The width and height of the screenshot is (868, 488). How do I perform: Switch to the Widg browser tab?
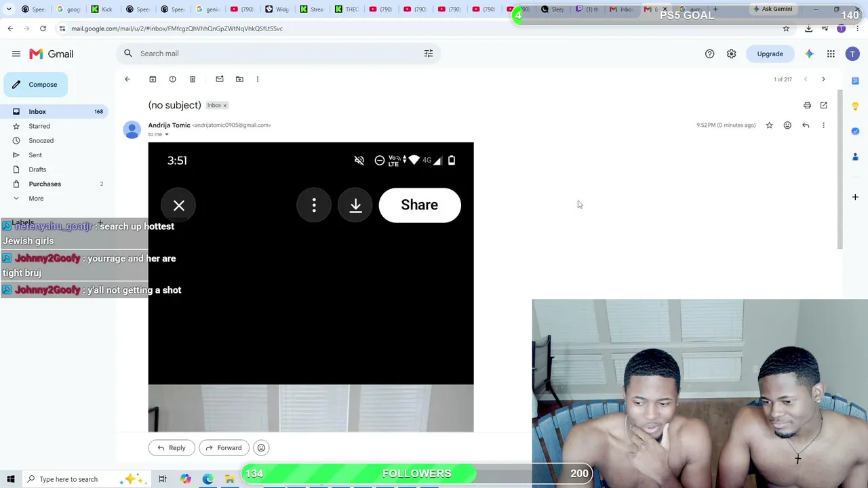[277, 9]
